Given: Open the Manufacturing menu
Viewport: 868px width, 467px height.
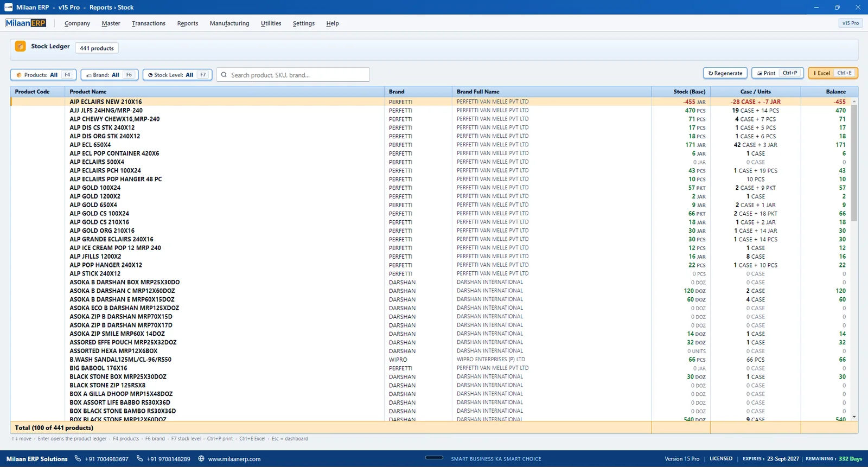Looking at the screenshot, I should coord(229,23).
